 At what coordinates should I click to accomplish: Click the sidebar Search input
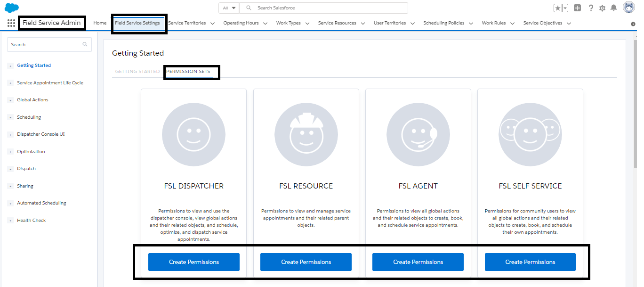pos(49,44)
